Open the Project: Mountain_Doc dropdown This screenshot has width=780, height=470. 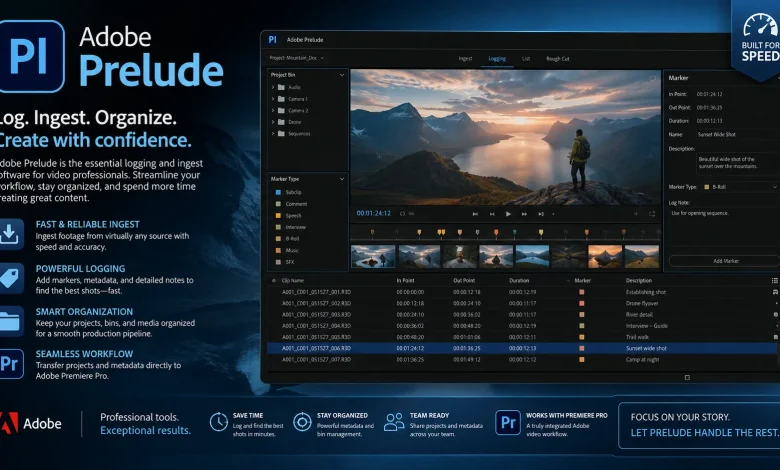coord(296,58)
